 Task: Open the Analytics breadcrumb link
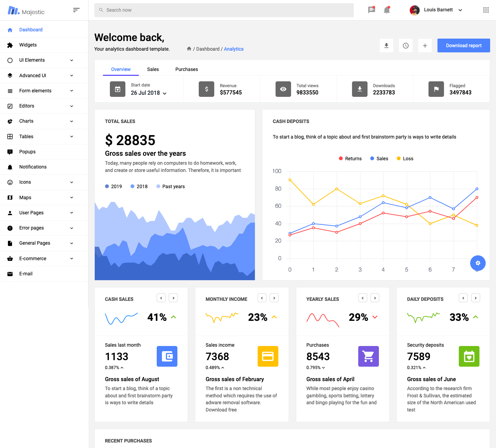(x=234, y=49)
